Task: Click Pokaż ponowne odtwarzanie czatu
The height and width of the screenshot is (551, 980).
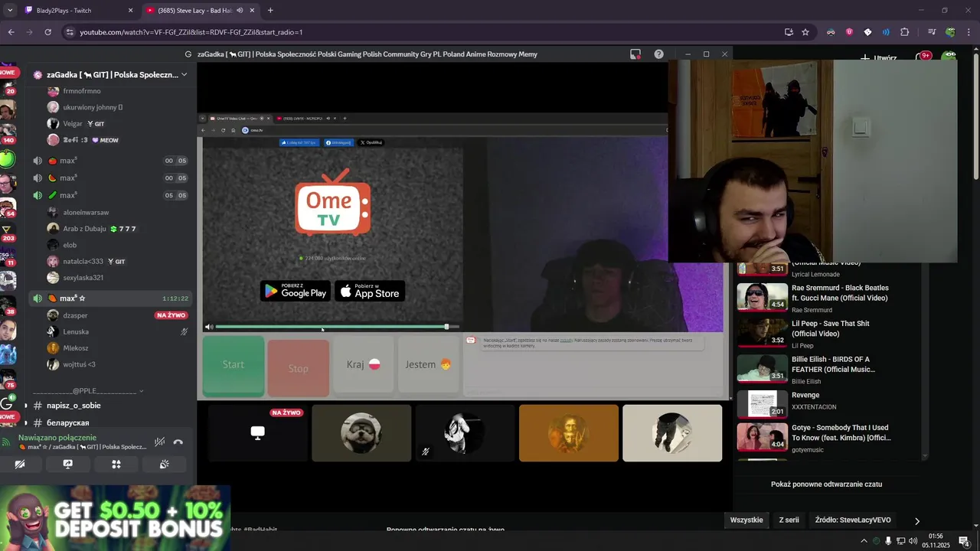Action: 826,484
